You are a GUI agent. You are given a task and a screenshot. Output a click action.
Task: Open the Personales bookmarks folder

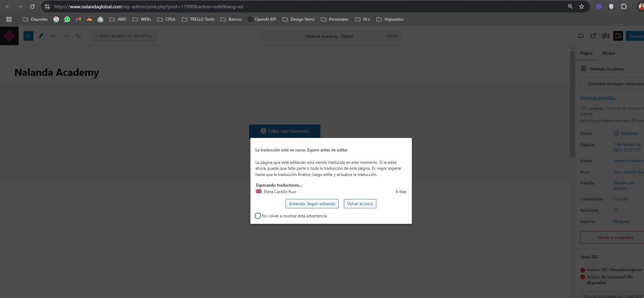point(335,19)
